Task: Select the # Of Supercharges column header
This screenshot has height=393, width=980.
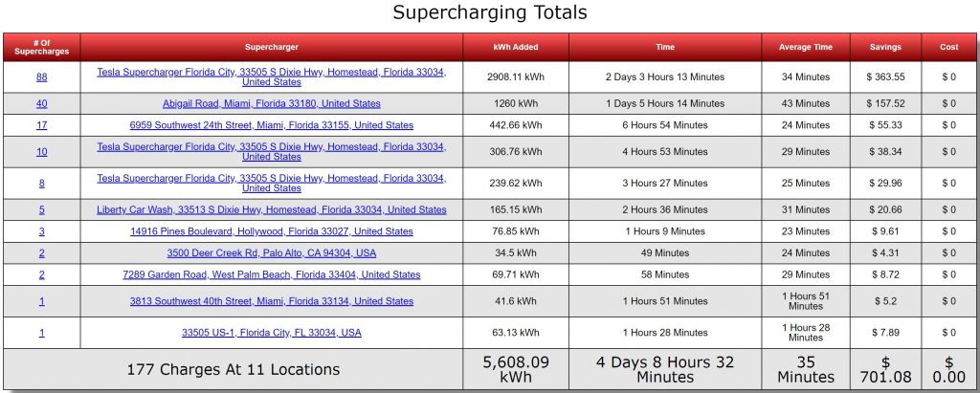Action: pyautogui.click(x=41, y=48)
